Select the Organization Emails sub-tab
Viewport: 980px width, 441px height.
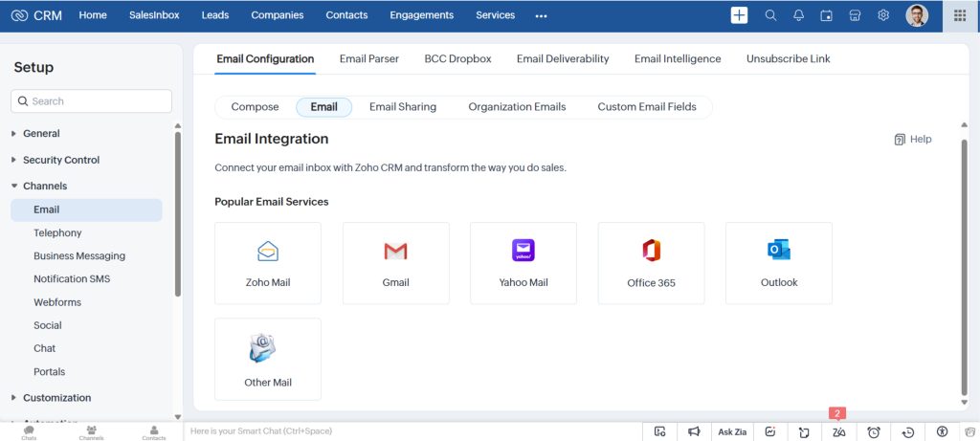click(x=517, y=107)
